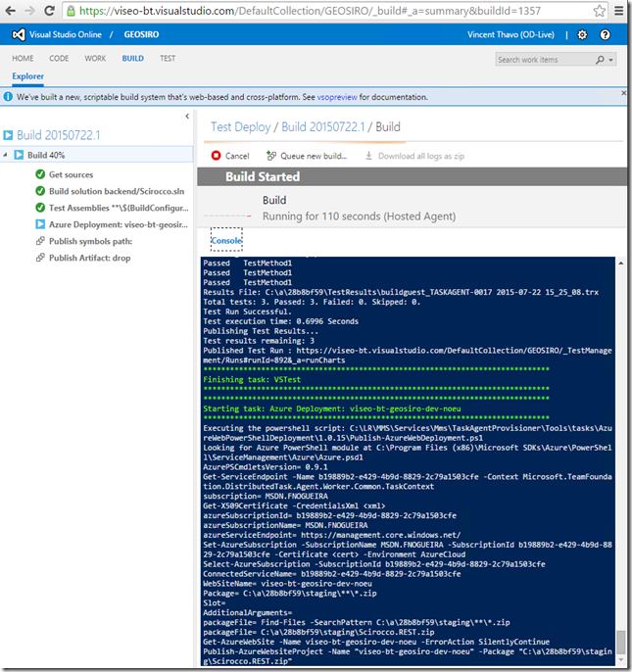This screenshot has height=672, width=632.
Task: Click the Build 20150722.1 breadcrumb link
Action: (323, 127)
